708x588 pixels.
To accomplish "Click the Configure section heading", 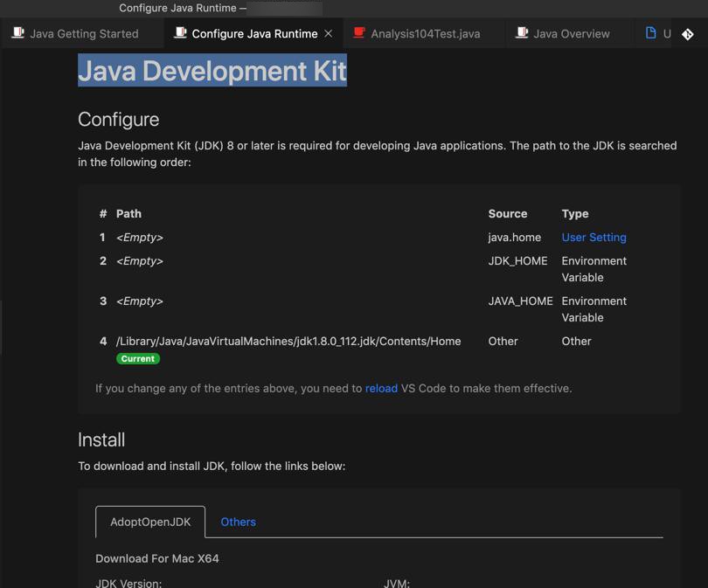I will (119, 119).
